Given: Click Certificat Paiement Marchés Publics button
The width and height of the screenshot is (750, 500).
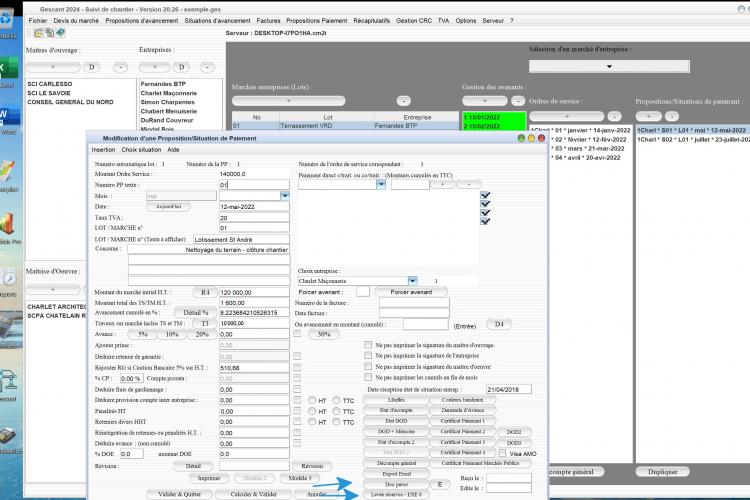Looking at the screenshot, I should (x=480, y=463).
